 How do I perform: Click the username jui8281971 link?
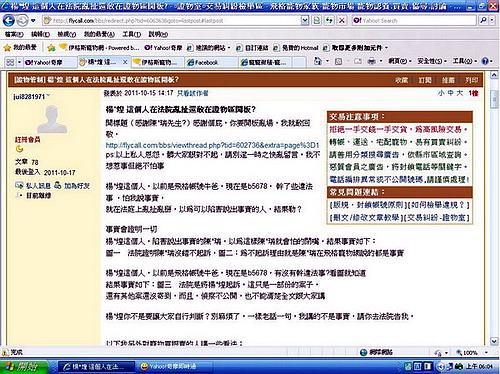[x=29, y=97]
